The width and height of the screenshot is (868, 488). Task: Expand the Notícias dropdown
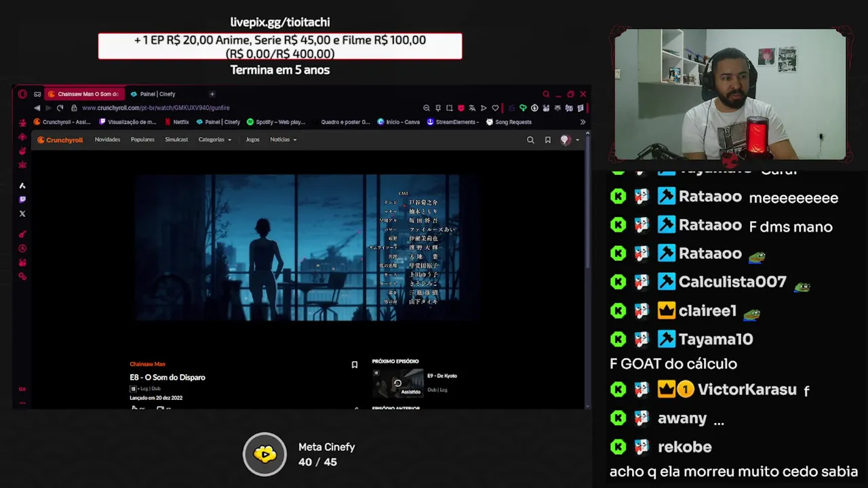click(283, 140)
